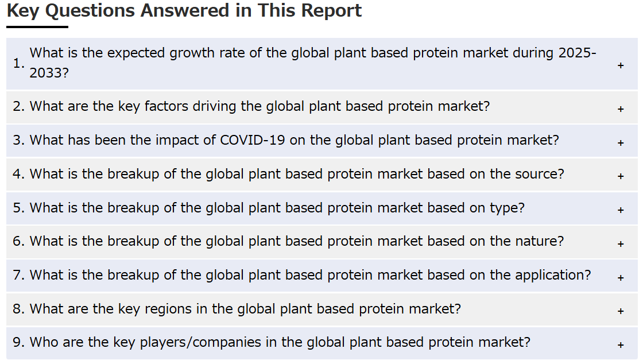This screenshot has width=643, height=364.
Task: Open question 4 about source breakup
Action: click(322, 175)
